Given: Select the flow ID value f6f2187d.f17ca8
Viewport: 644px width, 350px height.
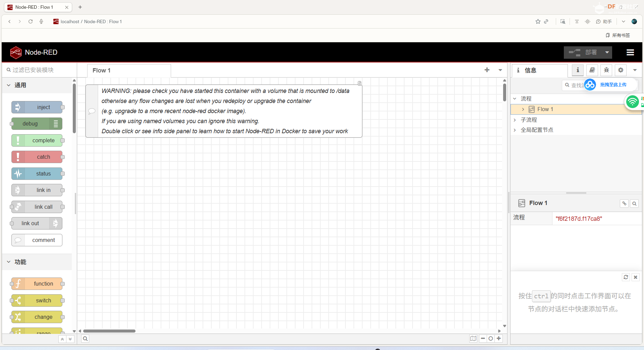Looking at the screenshot, I should (x=579, y=219).
